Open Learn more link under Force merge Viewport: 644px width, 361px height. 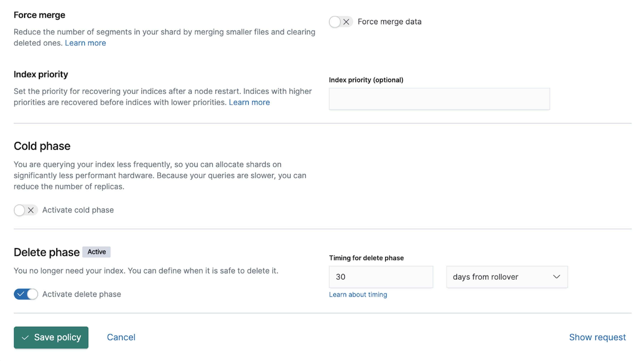[85, 43]
